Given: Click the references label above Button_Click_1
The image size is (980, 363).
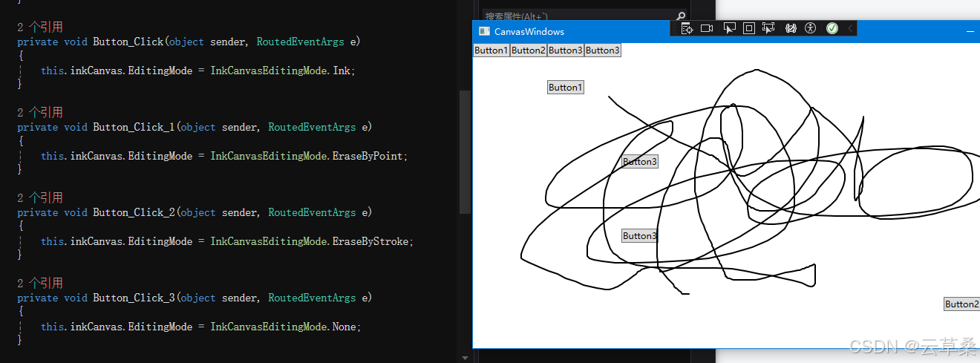Looking at the screenshot, I should (40, 113).
